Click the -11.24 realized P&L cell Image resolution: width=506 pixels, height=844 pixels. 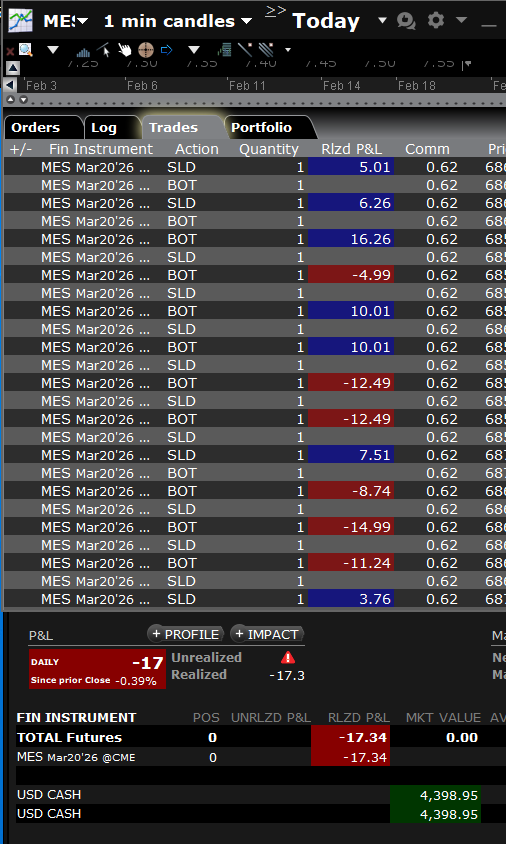(351, 563)
